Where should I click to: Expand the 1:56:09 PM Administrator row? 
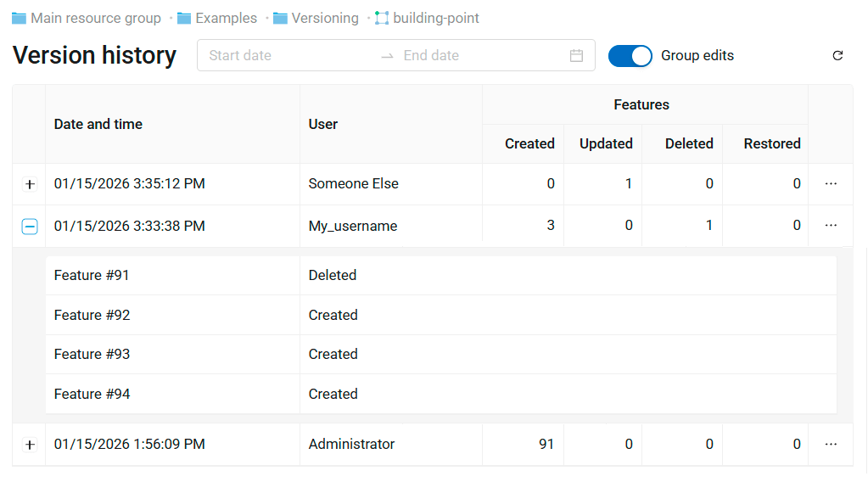tap(30, 445)
